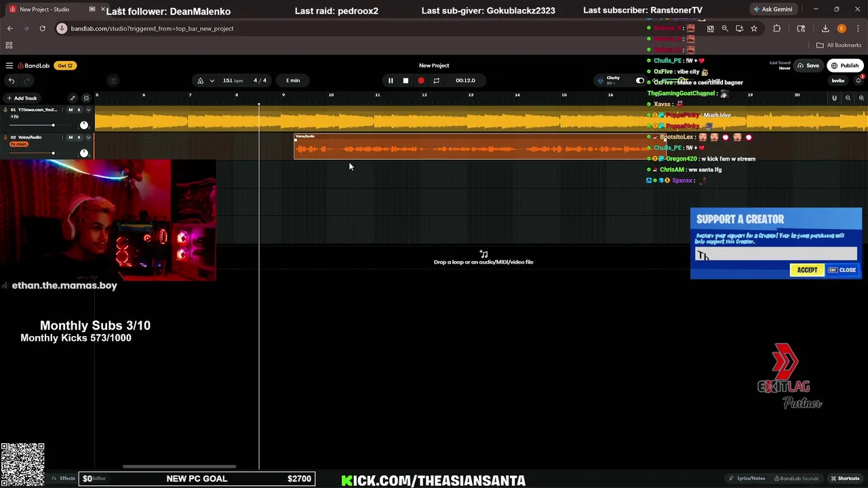Click the import audio/MIDI file icon

(484, 254)
